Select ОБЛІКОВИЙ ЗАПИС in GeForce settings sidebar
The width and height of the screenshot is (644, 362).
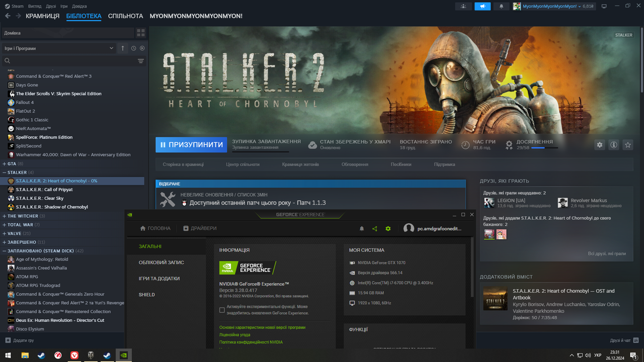[x=162, y=262]
